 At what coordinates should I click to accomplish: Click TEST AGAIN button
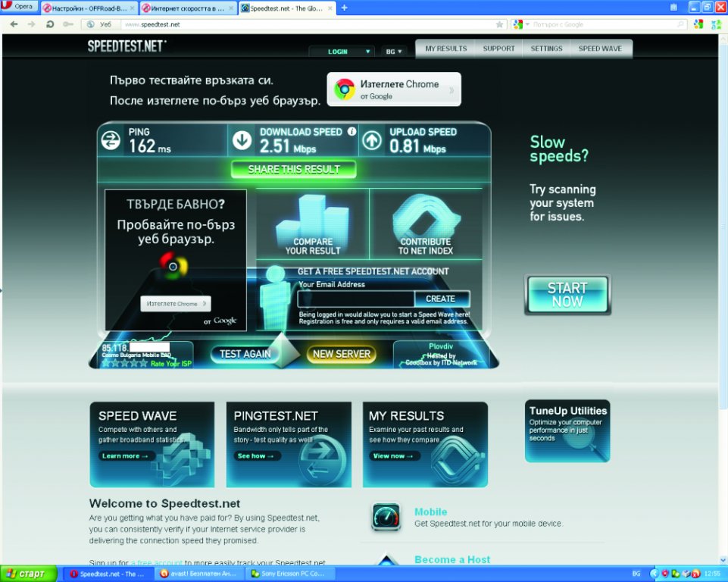[x=245, y=354]
